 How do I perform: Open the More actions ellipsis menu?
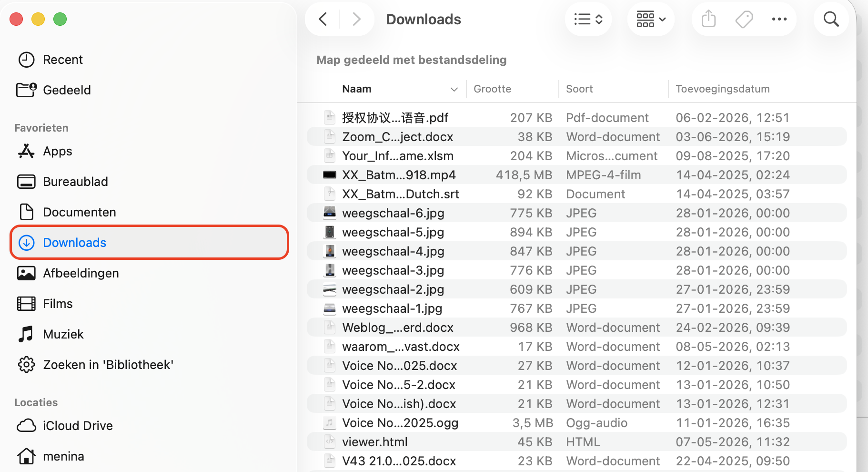tap(779, 19)
